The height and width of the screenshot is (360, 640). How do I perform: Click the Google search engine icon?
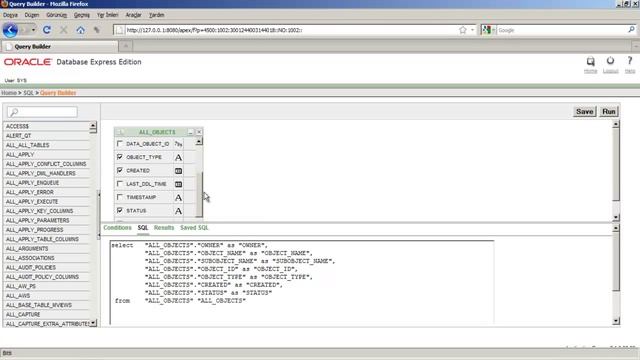486,30
